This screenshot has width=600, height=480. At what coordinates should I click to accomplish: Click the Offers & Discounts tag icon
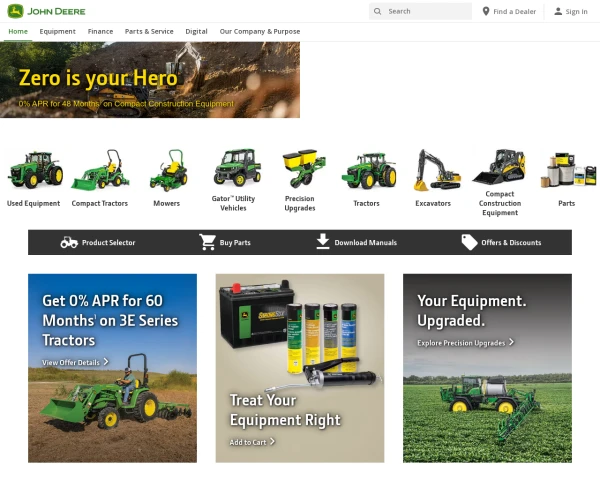tap(469, 242)
